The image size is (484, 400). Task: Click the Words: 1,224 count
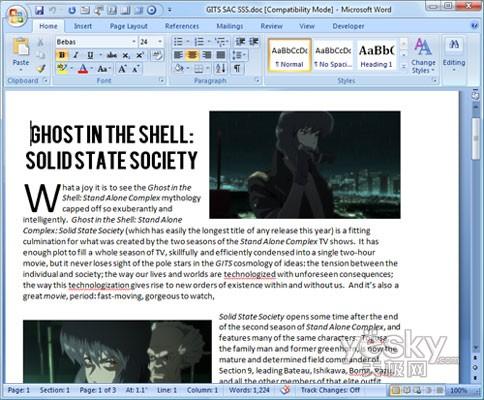pyautogui.click(x=249, y=390)
